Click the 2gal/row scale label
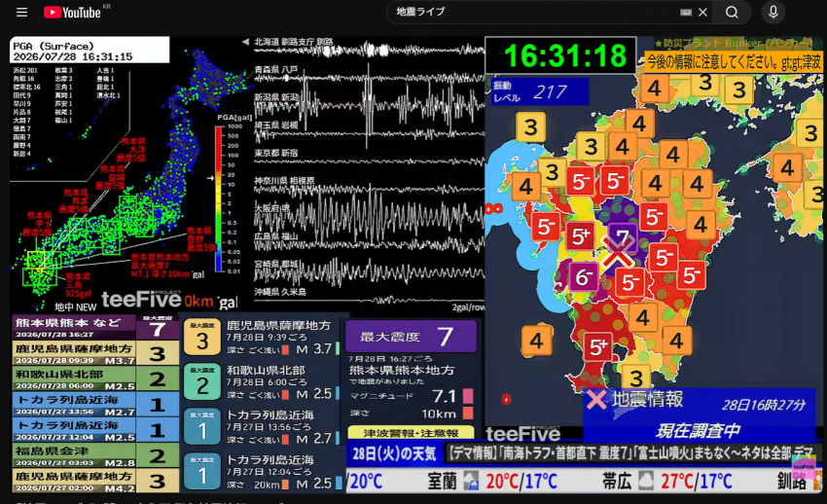 tap(468, 306)
